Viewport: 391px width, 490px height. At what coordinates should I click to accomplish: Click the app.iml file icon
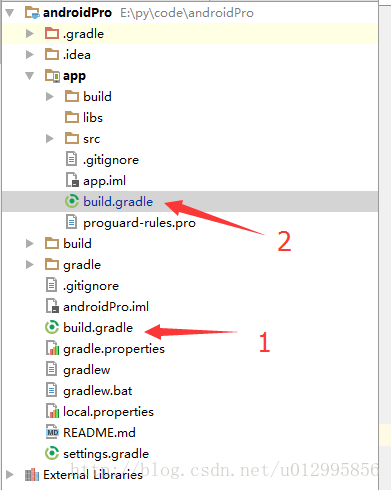click(x=72, y=180)
